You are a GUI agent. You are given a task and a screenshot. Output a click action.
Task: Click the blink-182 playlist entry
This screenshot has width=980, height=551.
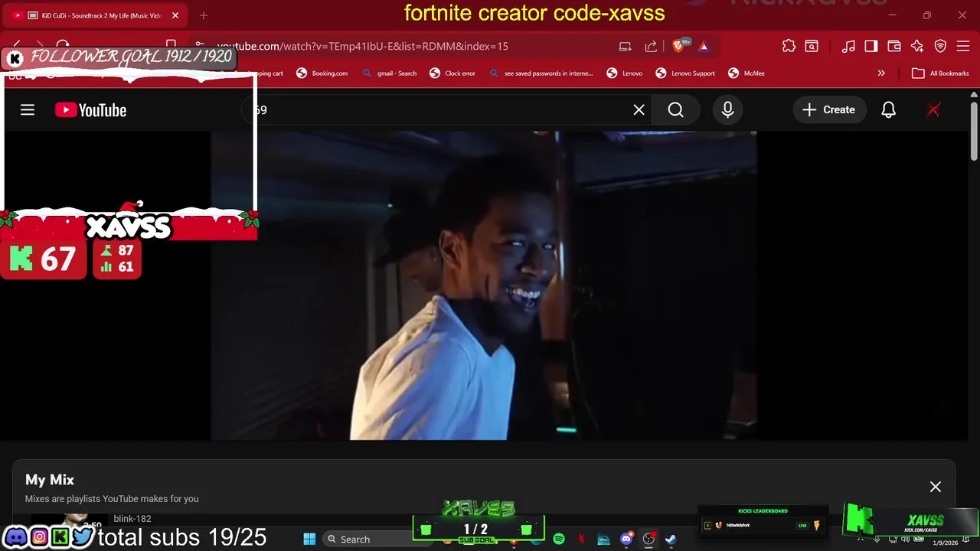click(132, 519)
